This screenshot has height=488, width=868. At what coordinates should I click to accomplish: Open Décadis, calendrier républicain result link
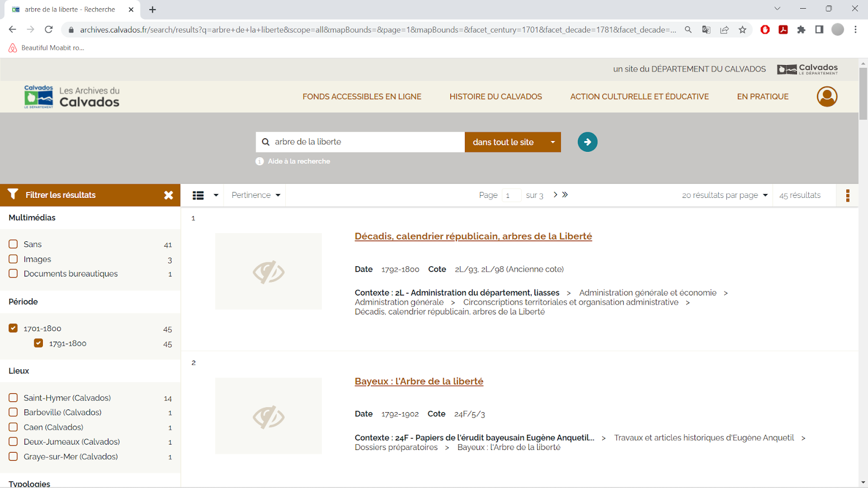pos(473,236)
